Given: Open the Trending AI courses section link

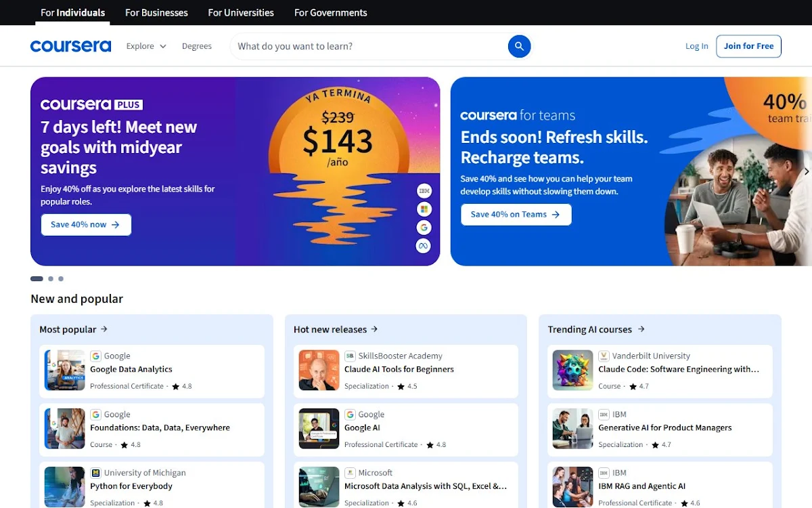Looking at the screenshot, I should click(596, 329).
